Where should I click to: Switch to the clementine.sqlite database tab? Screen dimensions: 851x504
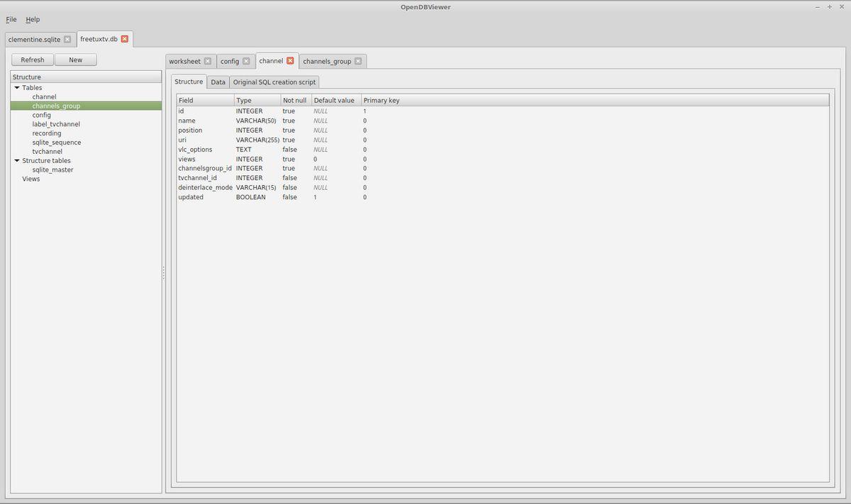(x=34, y=39)
